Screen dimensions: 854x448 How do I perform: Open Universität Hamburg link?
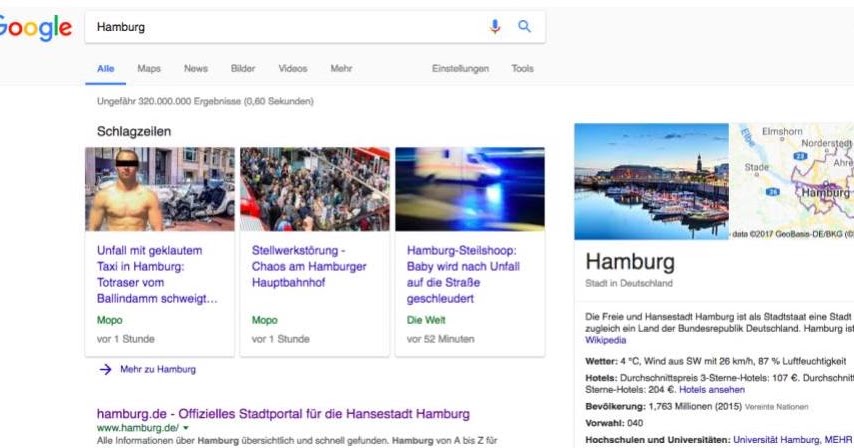(776, 440)
